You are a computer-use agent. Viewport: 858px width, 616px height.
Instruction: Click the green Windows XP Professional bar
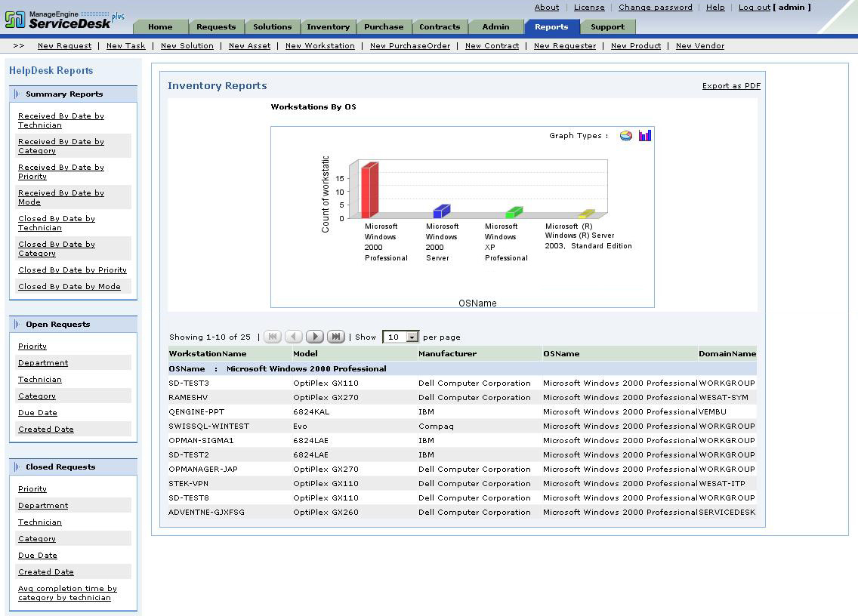click(514, 213)
